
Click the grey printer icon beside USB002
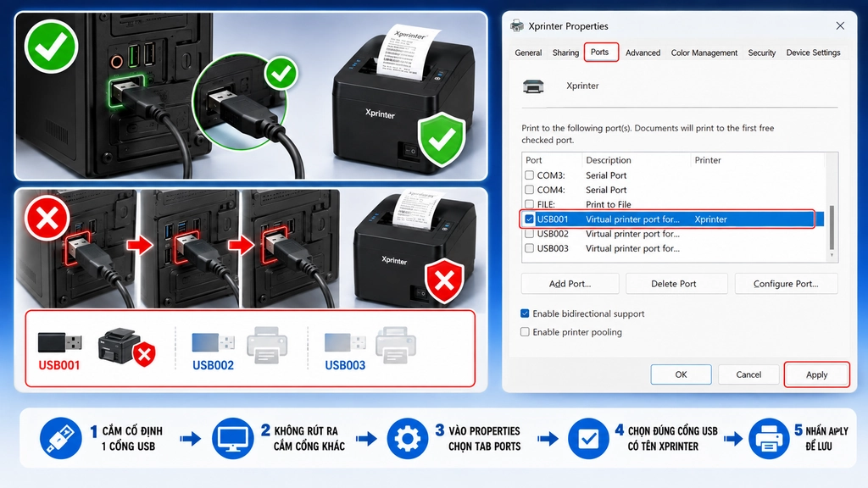pyautogui.click(x=267, y=346)
